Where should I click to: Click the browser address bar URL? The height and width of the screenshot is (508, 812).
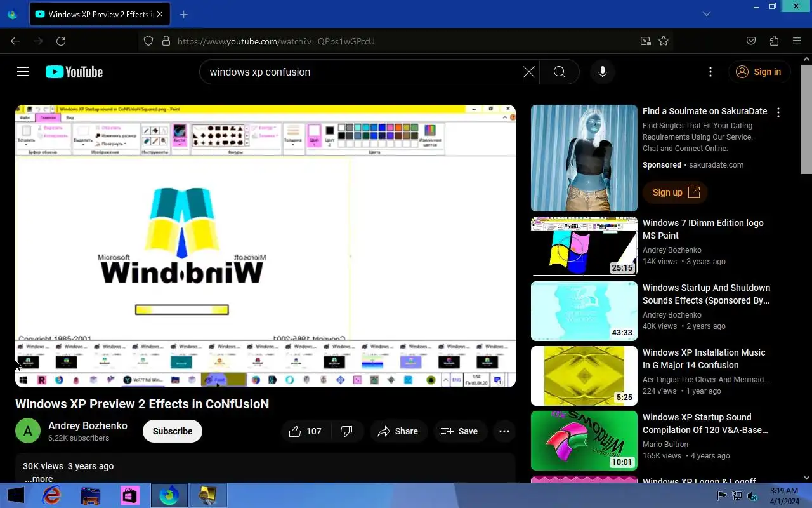[276, 41]
